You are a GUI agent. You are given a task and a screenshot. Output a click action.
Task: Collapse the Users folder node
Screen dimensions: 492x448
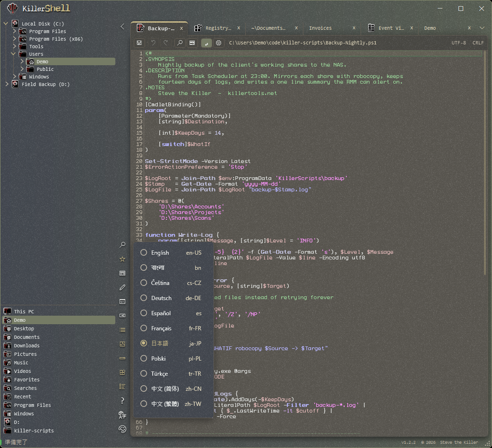click(x=14, y=54)
